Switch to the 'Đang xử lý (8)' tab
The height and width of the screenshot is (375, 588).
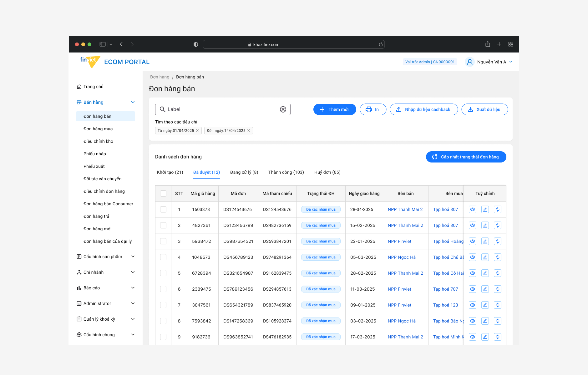244,172
